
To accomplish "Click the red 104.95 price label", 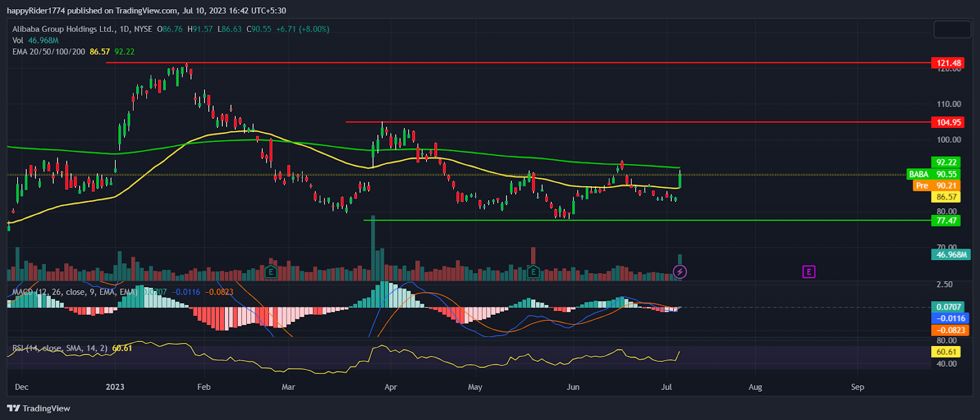I will [x=948, y=122].
